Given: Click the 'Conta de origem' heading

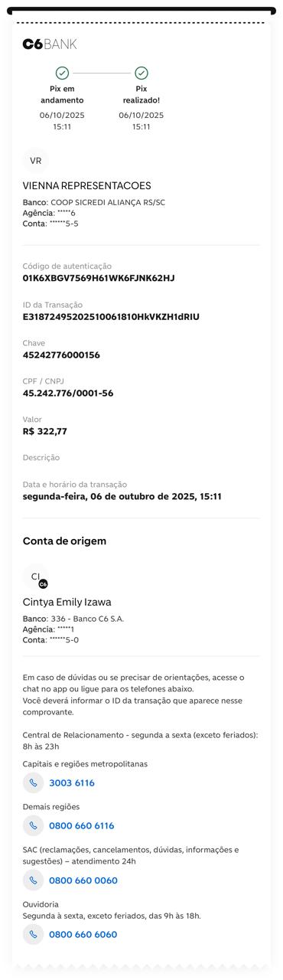Looking at the screenshot, I should point(64,541).
